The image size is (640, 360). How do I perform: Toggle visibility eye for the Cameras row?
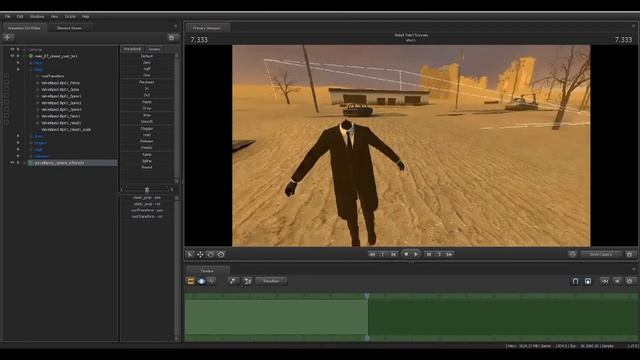pyautogui.click(x=12, y=49)
